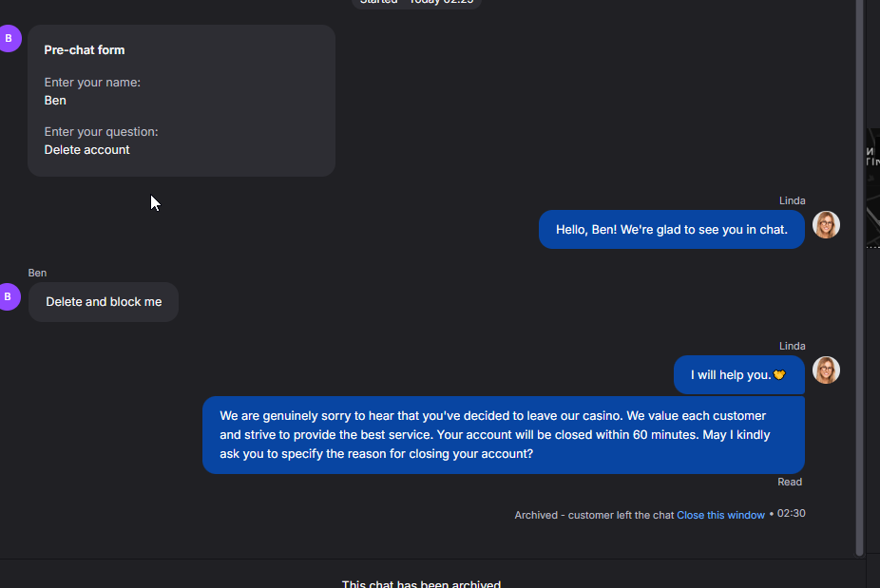The height and width of the screenshot is (588, 880).
Task: Click the "Close this window" link
Action: coord(720,515)
